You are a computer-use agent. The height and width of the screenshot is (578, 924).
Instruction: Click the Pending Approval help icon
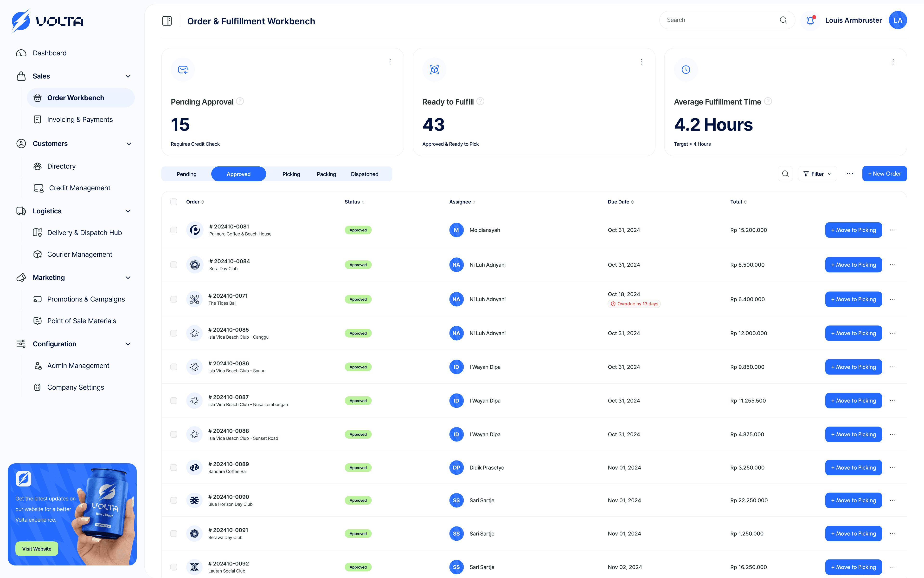tap(240, 101)
